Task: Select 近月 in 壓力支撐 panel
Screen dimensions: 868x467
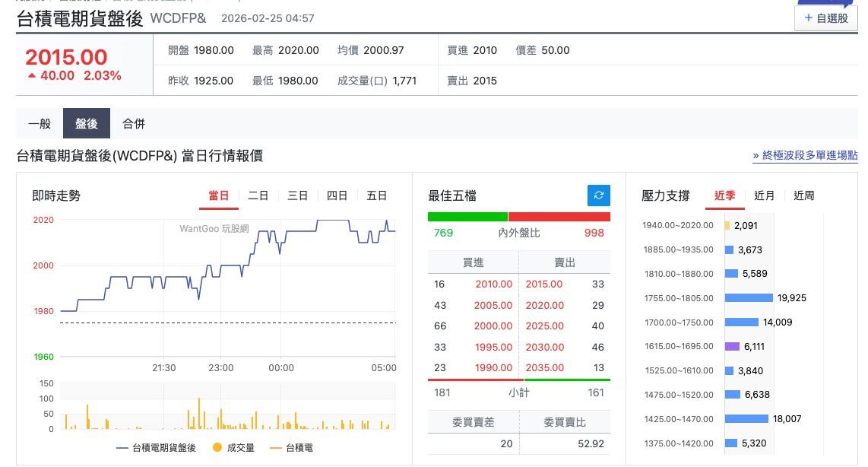Action: click(765, 195)
